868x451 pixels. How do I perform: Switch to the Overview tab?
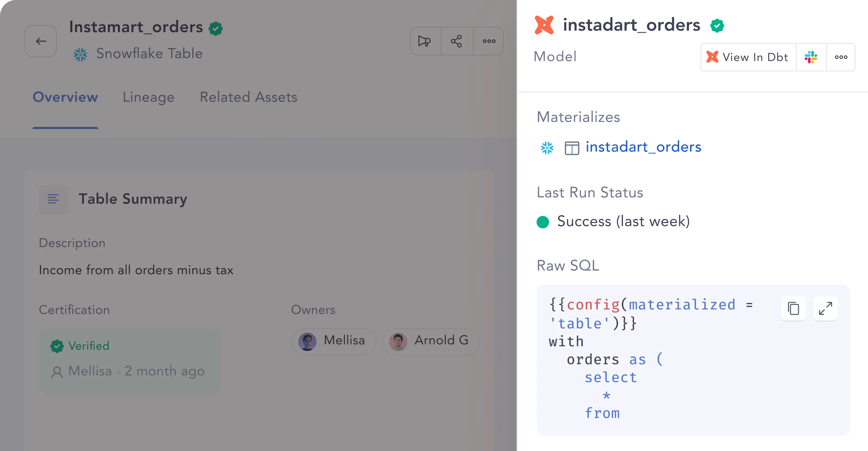click(65, 97)
